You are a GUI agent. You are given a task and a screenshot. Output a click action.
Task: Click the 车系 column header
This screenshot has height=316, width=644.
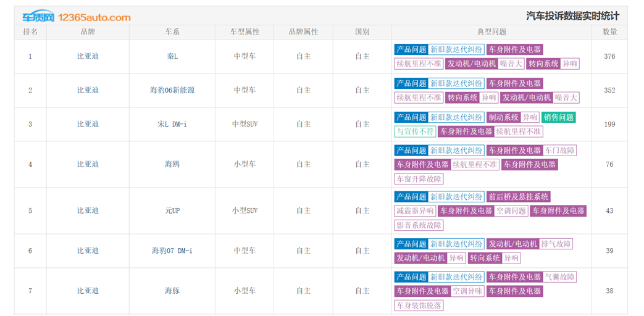[172, 32]
